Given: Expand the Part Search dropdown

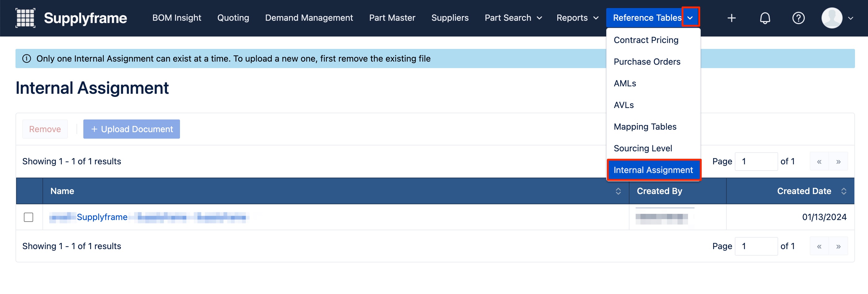Looking at the screenshot, I should point(539,18).
